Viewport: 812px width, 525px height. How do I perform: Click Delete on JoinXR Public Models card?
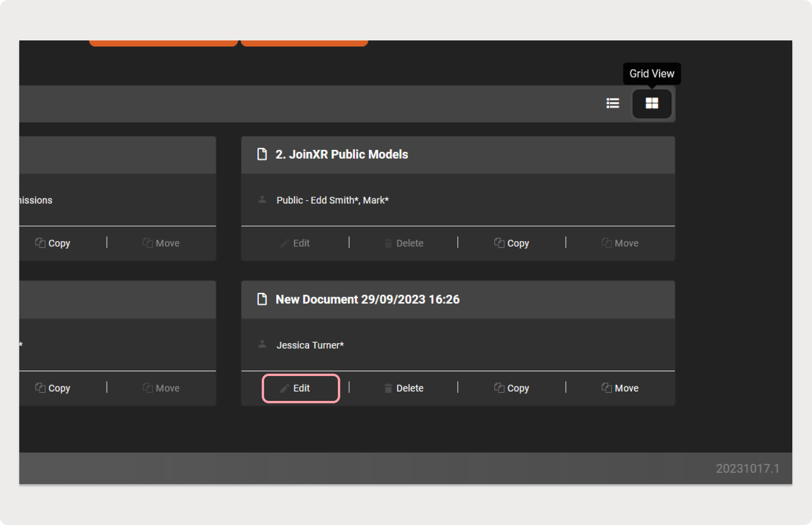[x=404, y=243]
